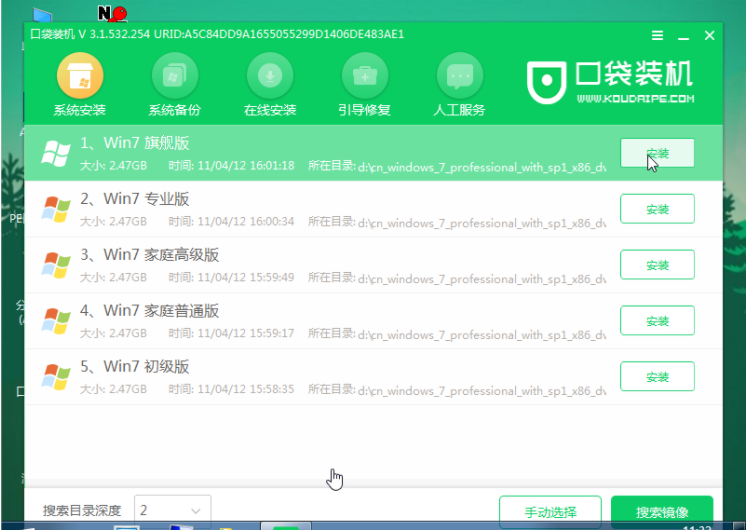Click the 大小: 2.47GB text of Win7 初级版
This screenshot has width=746, height=530.
(113, 389)
